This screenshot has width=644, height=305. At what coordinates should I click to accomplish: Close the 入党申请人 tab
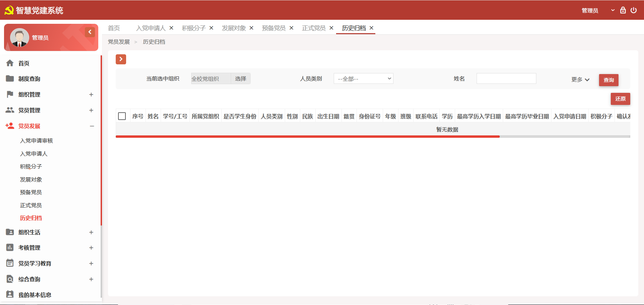coord(171,28)
